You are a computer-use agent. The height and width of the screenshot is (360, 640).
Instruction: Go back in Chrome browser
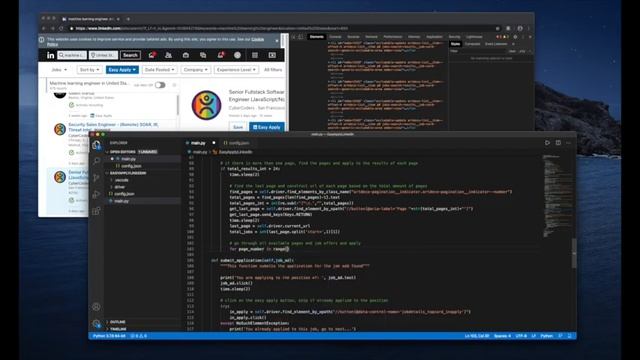(x=44, y=29)
